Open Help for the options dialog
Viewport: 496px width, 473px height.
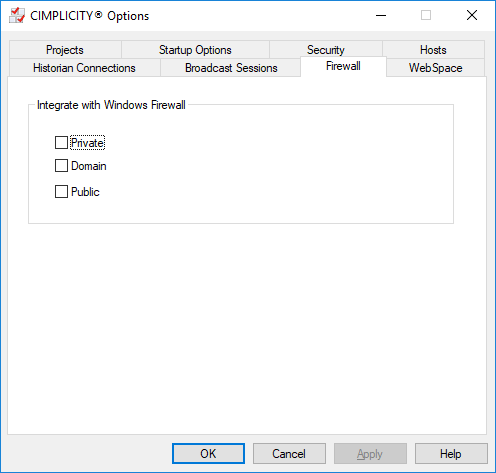coord(451,453)
